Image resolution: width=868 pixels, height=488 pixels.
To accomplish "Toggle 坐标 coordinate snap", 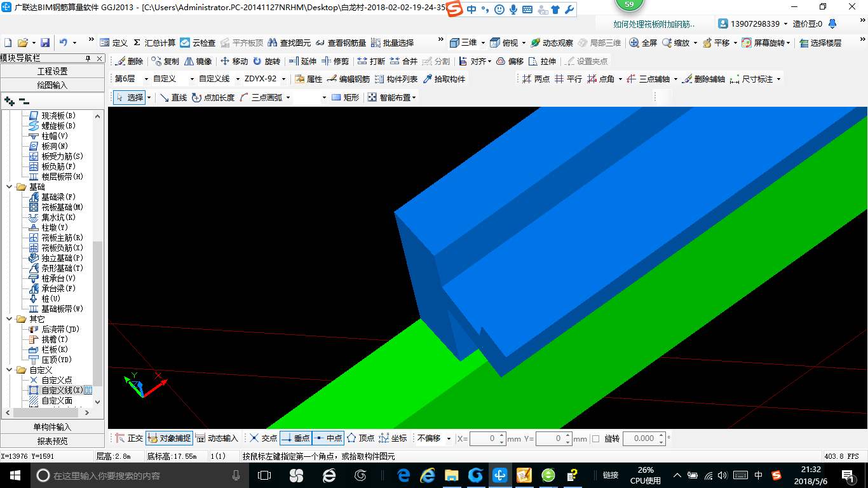I will 393,438.
